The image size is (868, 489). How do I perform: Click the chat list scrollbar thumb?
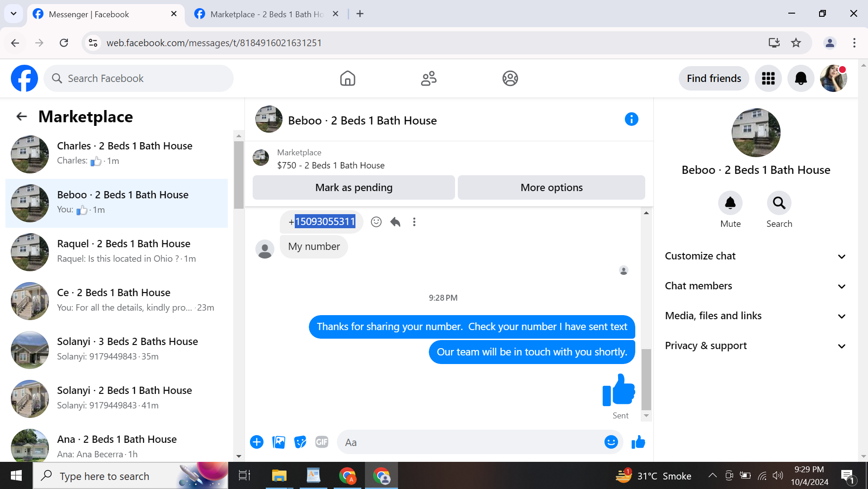coord(239,175)
